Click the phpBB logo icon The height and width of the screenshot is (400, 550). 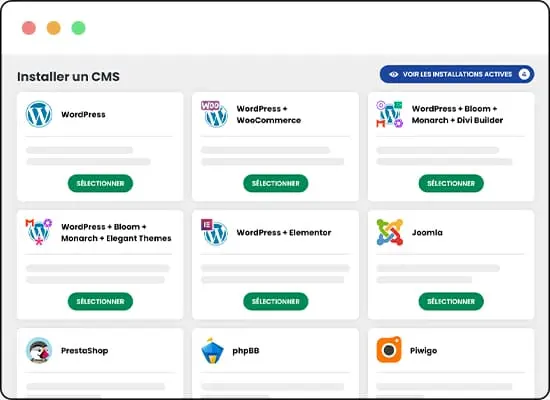(x=212, y=350)
